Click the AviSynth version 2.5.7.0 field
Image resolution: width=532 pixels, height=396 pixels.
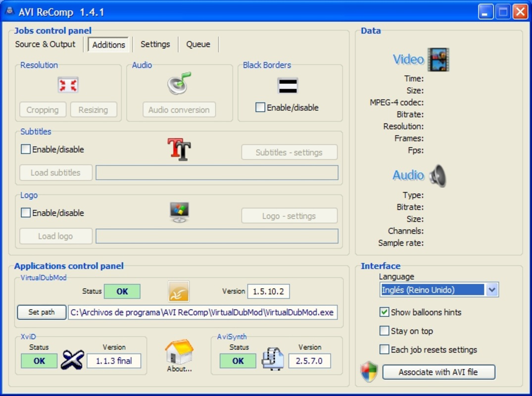click(x=309, y=361)
